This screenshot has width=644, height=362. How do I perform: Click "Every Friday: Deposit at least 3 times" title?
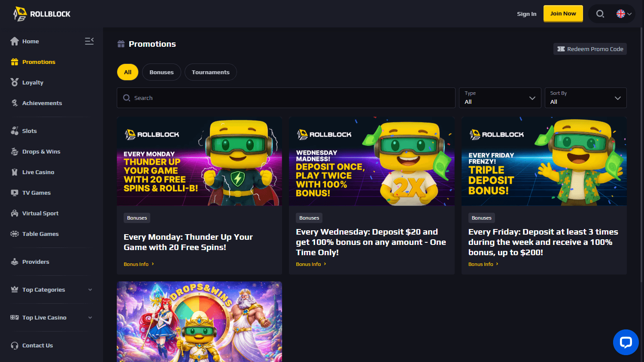[543, 242]
